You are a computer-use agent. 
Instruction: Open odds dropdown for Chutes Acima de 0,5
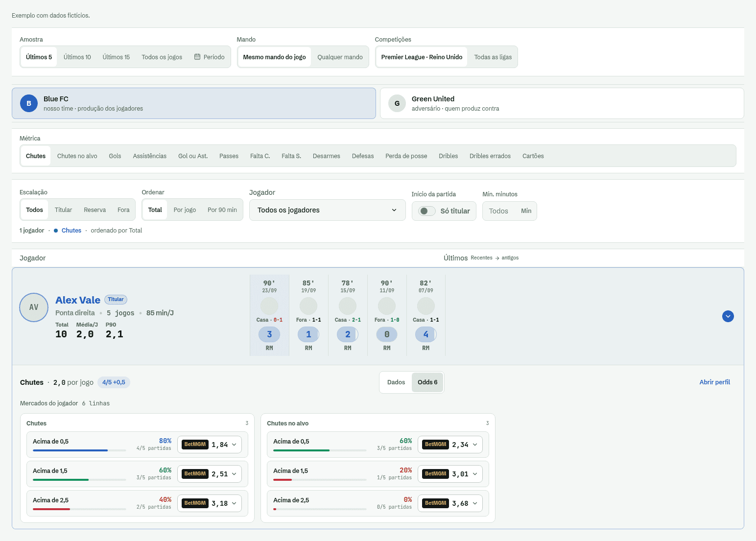click(x=210, y=445)
